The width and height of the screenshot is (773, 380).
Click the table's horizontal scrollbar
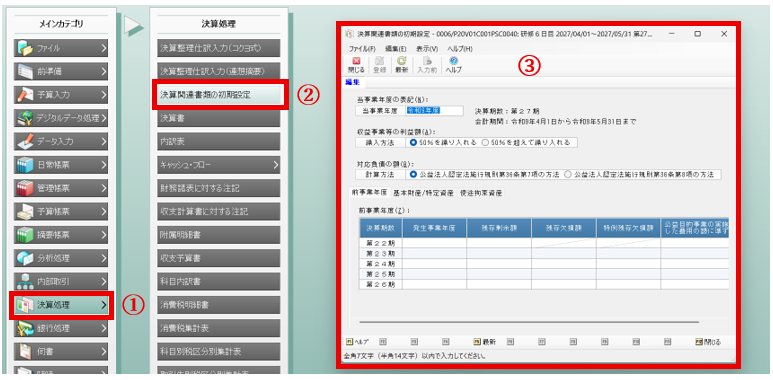tap(529, 322)
